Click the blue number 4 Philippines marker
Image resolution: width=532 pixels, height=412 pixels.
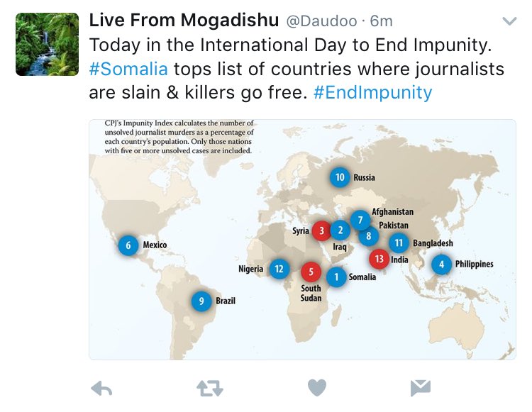tap(441, 265)
